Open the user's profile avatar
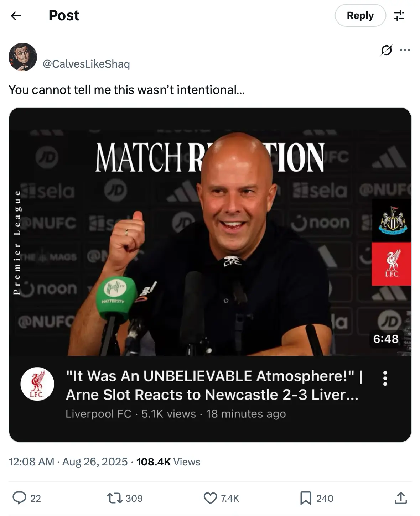The height and width of the screenshot is (516, 420). click(x=23, y=57)
